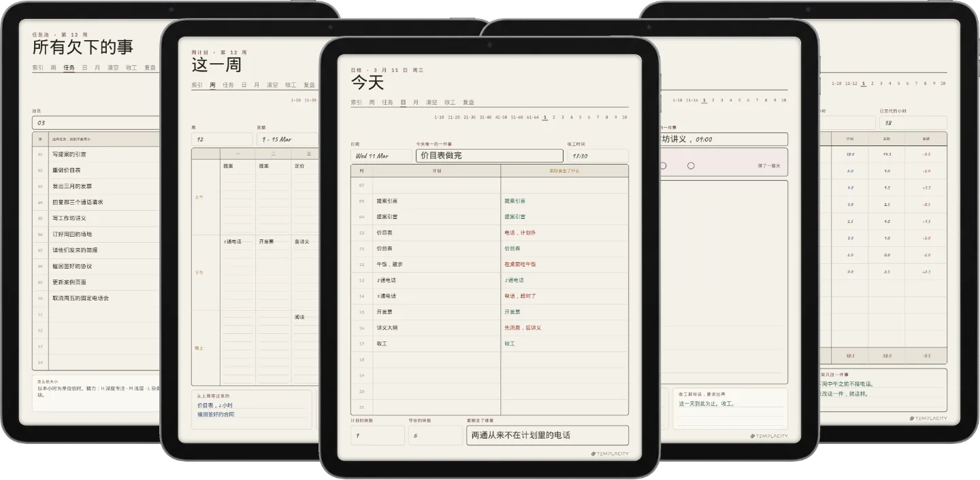The height and width of the screenshot is (480, 980).
Task: Jump to pages 51-60 on 今天 page
Action: (x=517, y=117)
